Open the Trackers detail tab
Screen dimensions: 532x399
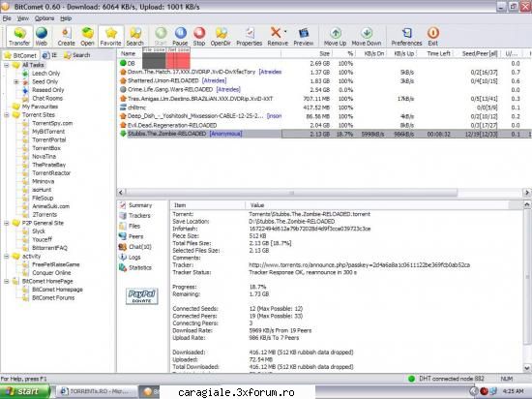(x=135, y=216)
